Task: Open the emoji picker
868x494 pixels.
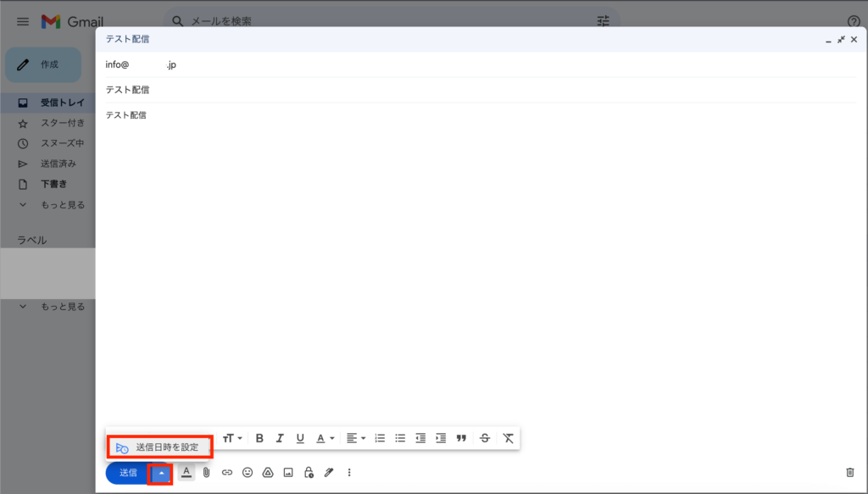Action: tap(248, 473)
